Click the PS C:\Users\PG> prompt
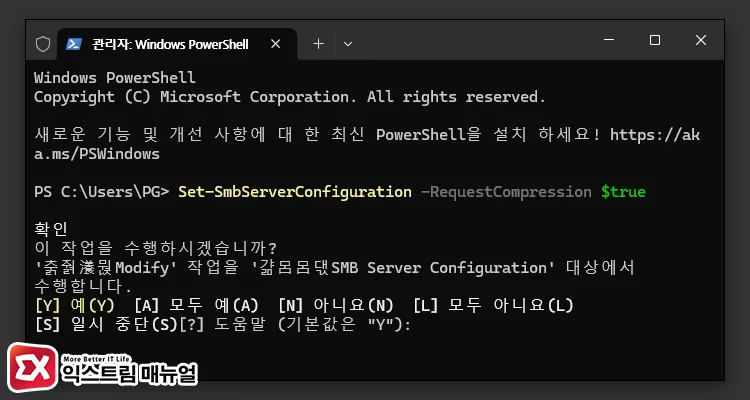 point(101,192)
